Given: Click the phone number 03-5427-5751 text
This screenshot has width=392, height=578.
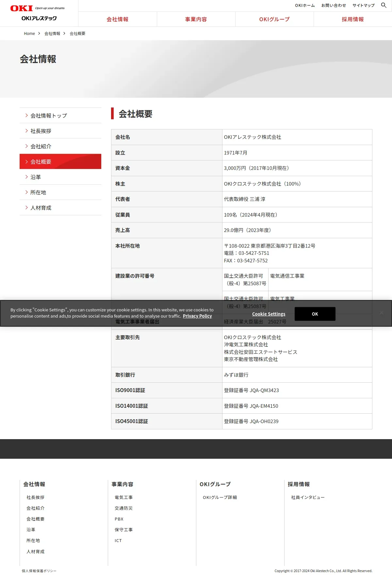Looking at the screenshot, I should [254, 253].
